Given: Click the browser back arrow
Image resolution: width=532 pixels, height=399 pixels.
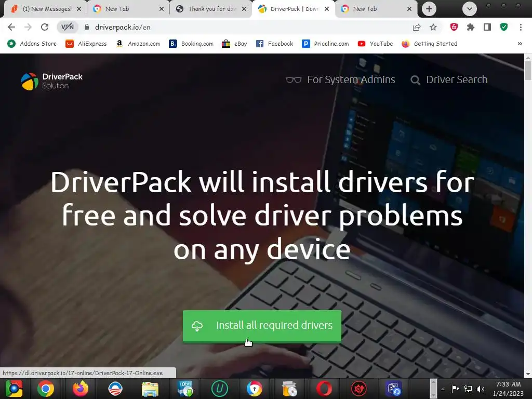Looking at the screenshot, I should 11,27.
